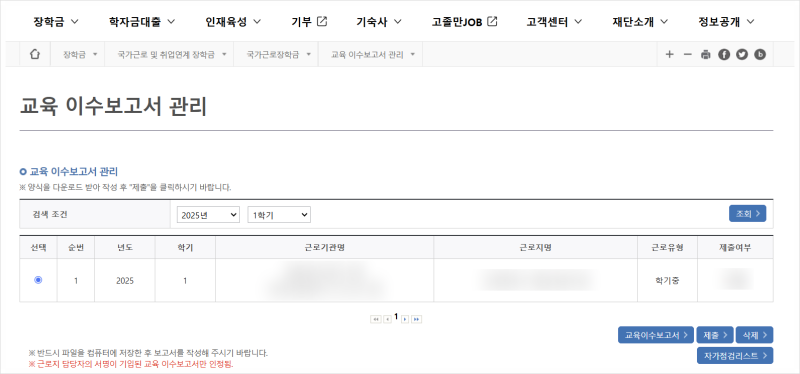Viewport: 800px width, 374px height.
Task: Click the 교육이수보고서 button
Action: tap(656, 335)
